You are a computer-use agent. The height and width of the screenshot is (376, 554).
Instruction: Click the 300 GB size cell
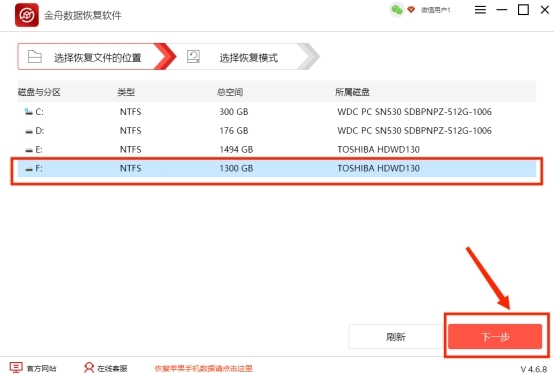(x=234, y=112)
